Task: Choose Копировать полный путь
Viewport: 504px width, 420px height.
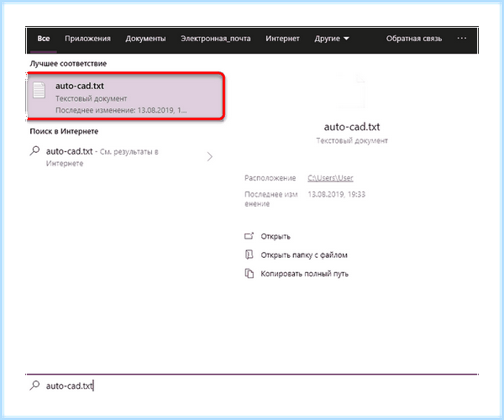Action: click(304, 274)
